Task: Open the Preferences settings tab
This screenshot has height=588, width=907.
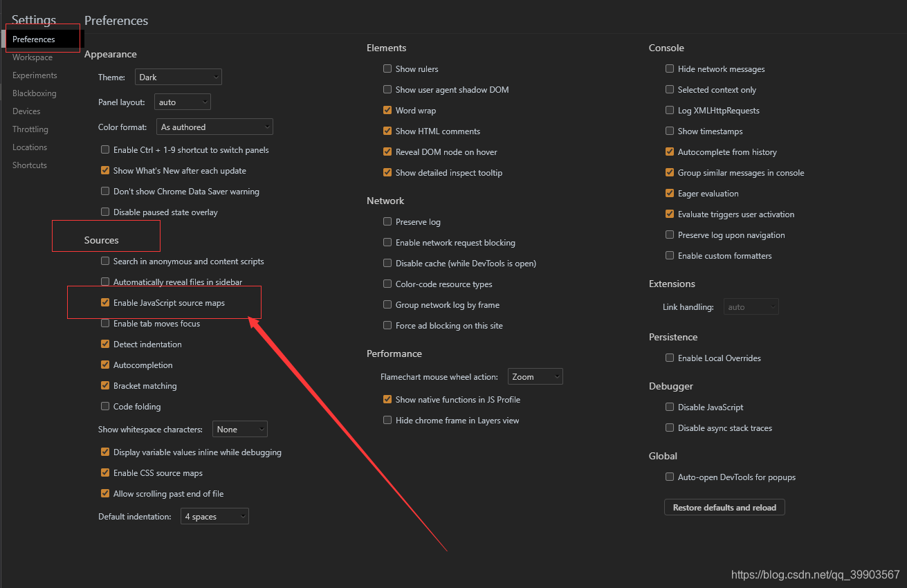Action: click(34, 39)
